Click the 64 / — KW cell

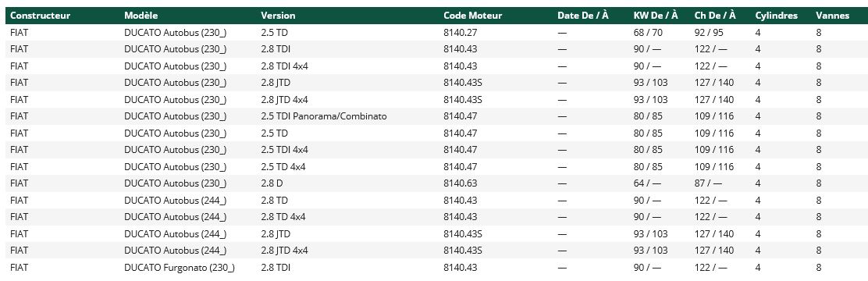click(647, 183)
